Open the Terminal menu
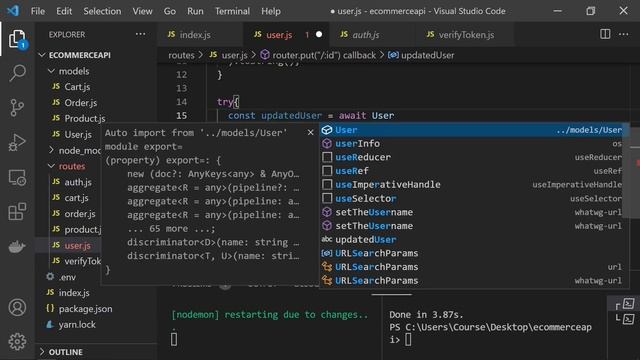The width and height of the screenshot is (640, 360). click(x=232, y=11)
